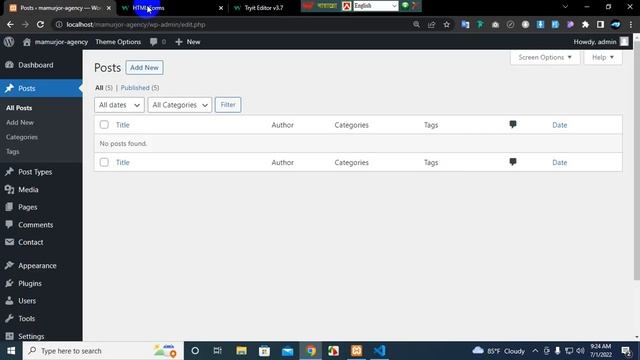Open All Categories dropdown
Image resolution: width=640 pixels, height=360 pixels.
180,105
